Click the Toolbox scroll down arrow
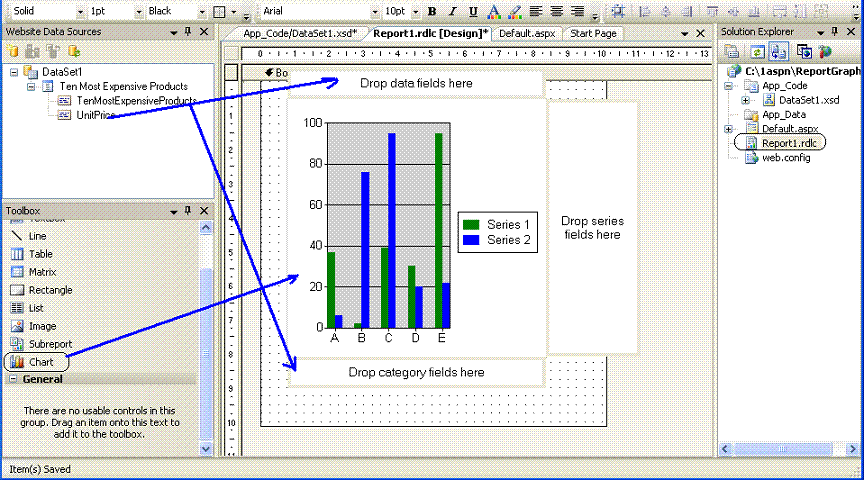The height and width of the screenshot is (480, 864). pos(206,449)
